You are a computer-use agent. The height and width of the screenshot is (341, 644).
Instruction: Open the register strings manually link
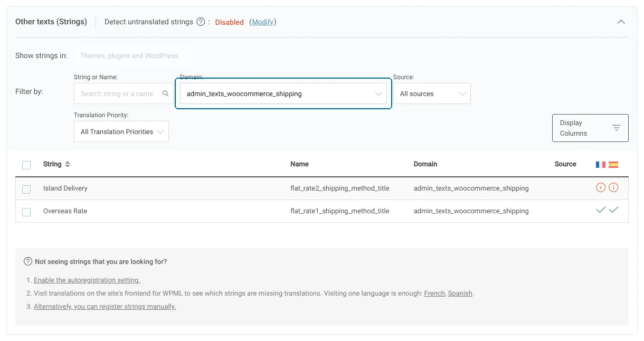coord(105,306)
